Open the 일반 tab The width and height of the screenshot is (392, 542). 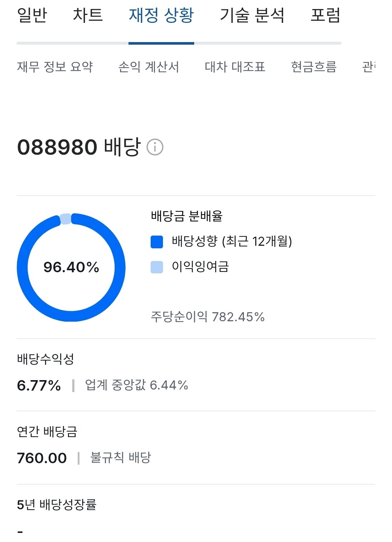pyautogui.click(x=32, y=16)
